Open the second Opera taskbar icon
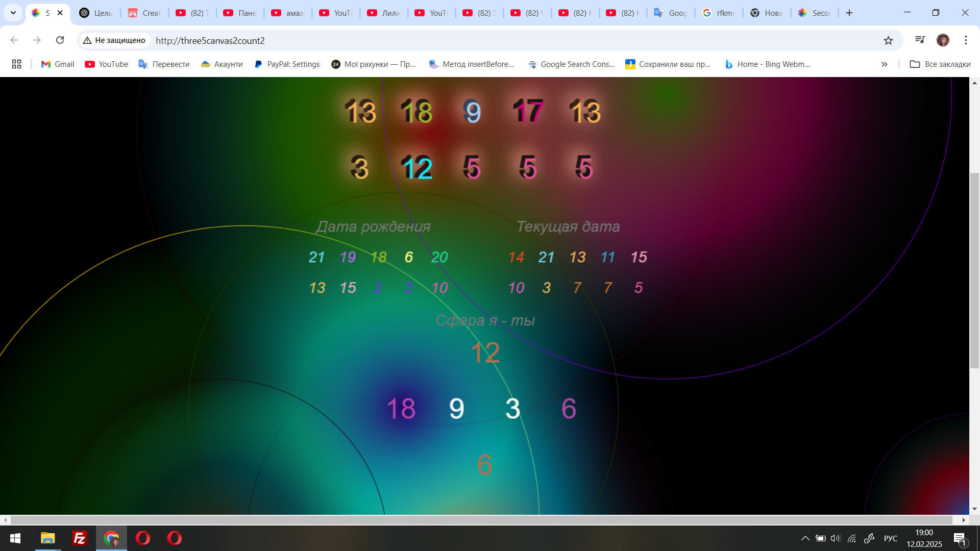980x551 pixels. [x=175, y=538]
